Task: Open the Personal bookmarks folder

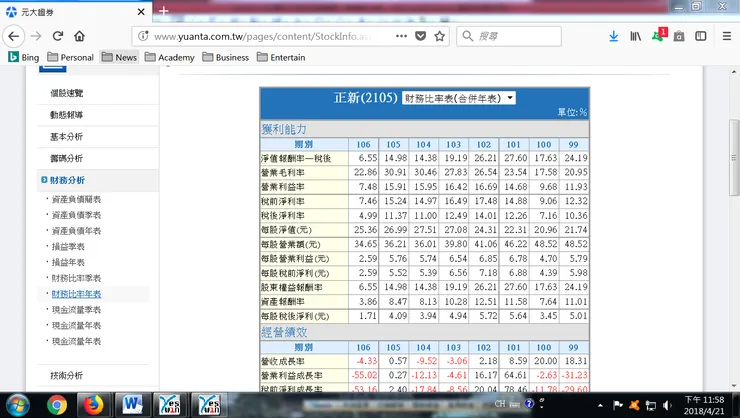Action: pyautogui.click(x=70, y=57)
